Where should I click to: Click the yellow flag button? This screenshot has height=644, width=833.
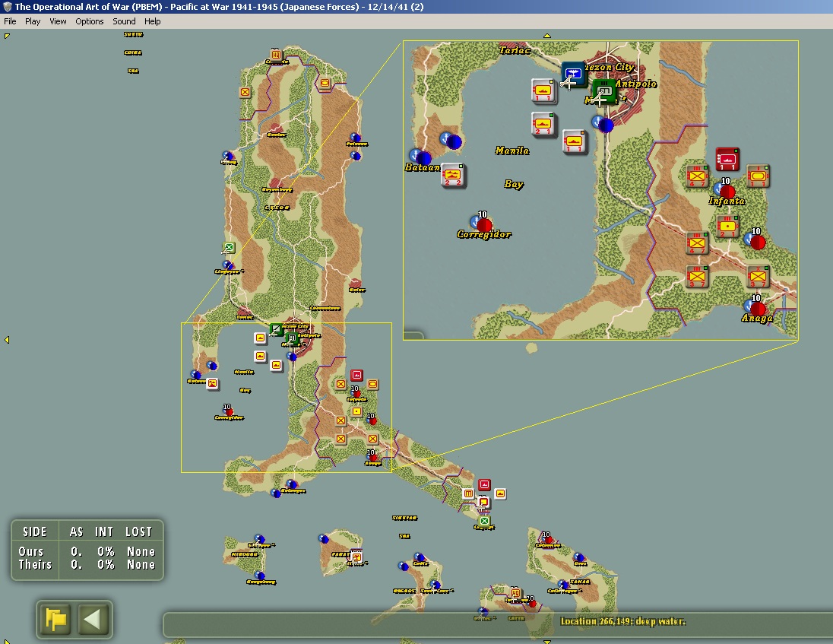[x=55, y=619]
